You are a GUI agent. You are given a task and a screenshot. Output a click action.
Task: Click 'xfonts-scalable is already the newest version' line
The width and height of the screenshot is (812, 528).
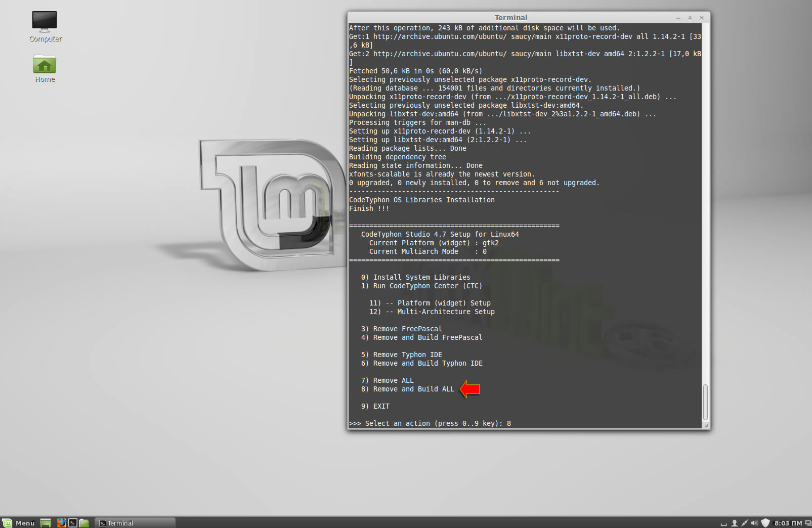[442, 174]
